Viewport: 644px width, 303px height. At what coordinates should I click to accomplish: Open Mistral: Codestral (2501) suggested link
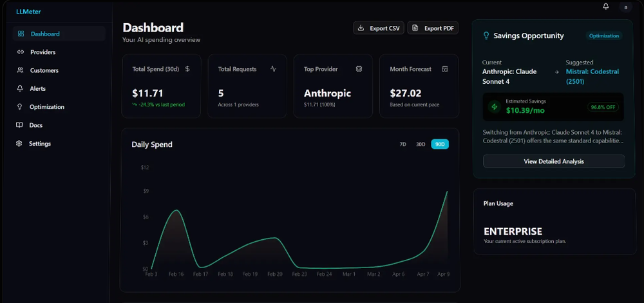pyautogui.click(x=592, y=77)
